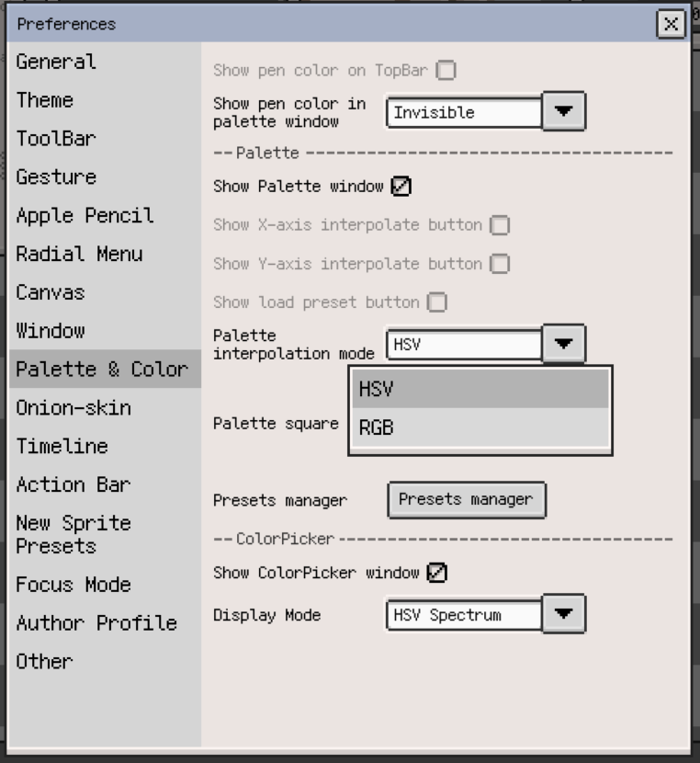Switch to the Window preferences
Screen dimensions: 700x763
tap(54, 331)
